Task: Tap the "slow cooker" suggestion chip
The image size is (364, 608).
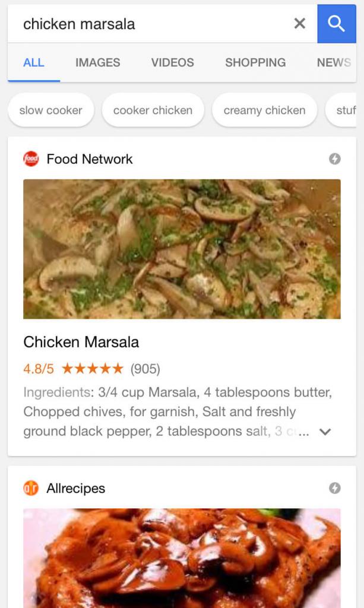Action: (x=51, y=110)
